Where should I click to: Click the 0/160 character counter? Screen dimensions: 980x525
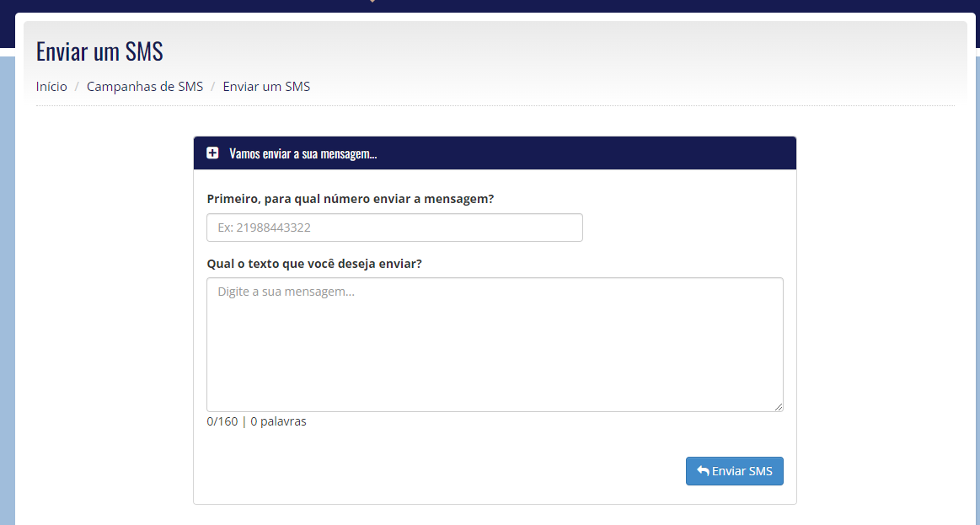[222, 421]
